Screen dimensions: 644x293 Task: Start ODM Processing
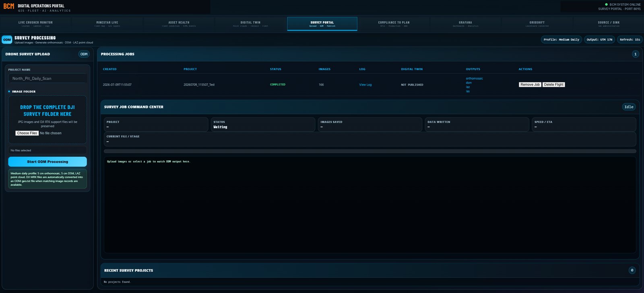47,162
